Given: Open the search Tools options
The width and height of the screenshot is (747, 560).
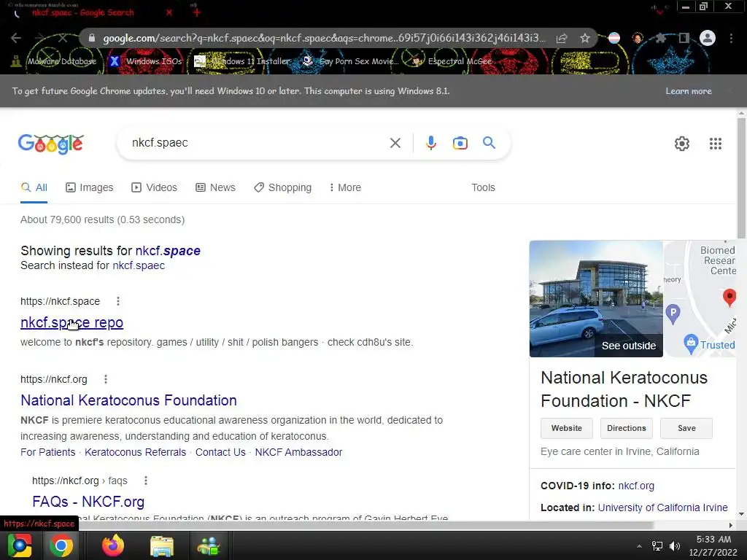Looking at the screenshot, I should point(483,187).
